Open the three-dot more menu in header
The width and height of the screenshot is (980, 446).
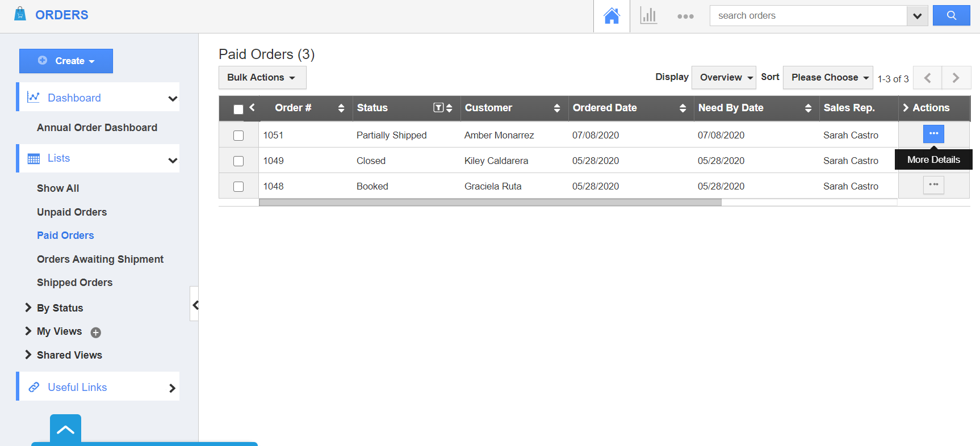pyautogui.click(x=685, y=16)
